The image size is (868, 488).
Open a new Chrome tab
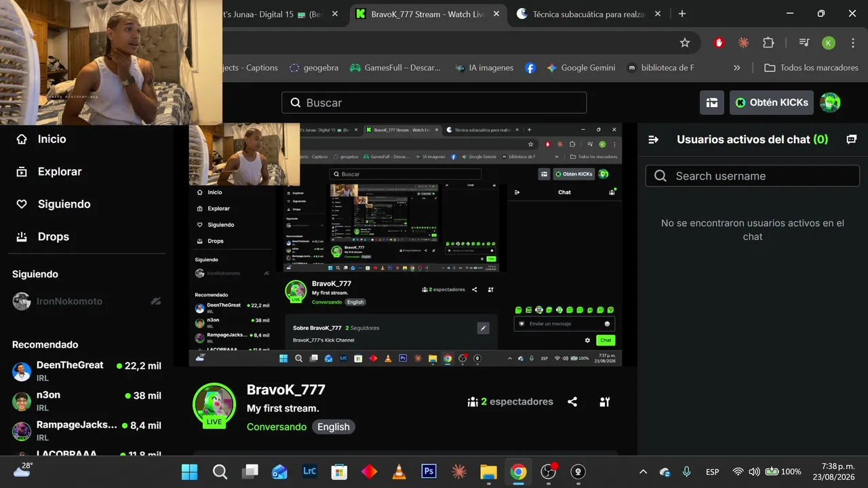[682, 14]
